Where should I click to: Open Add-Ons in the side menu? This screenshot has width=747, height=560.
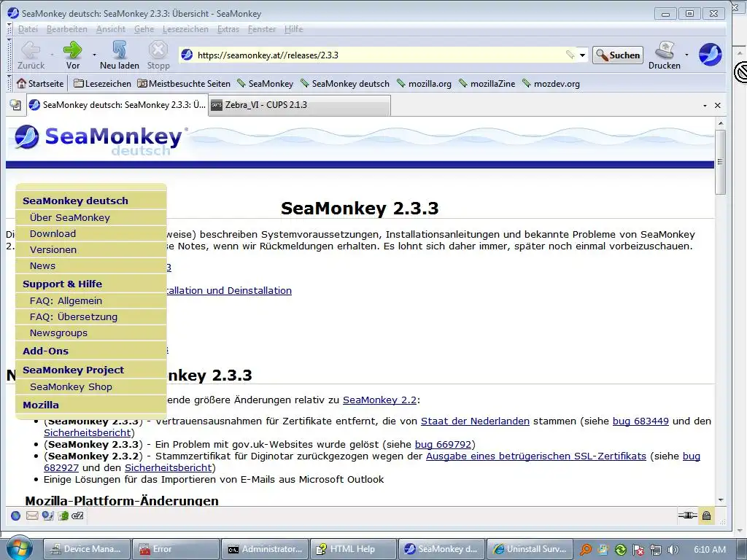click(x=46, y=351)
